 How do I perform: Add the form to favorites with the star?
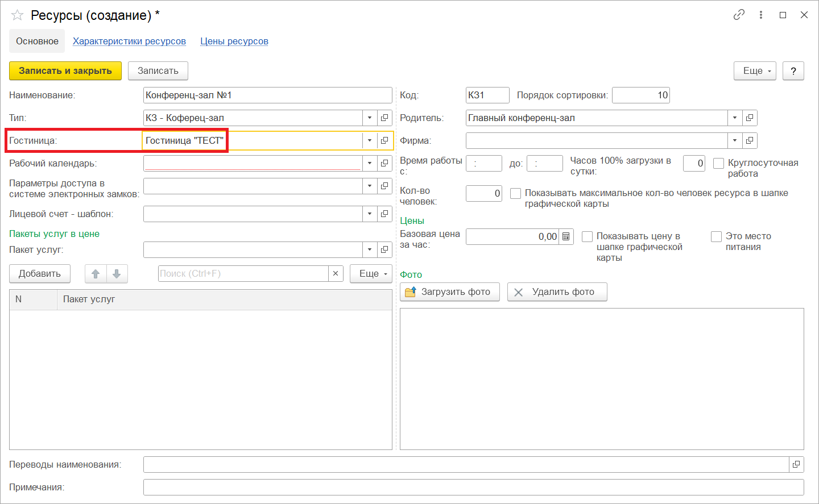17,15
